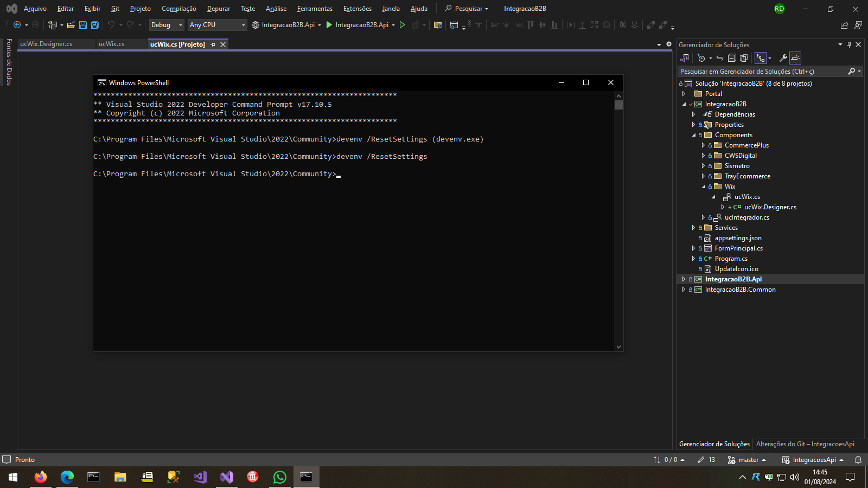Open the Any CPU platform dropdown
The image size is (868, 488).
pyautogui.click(x=217, y=25)
